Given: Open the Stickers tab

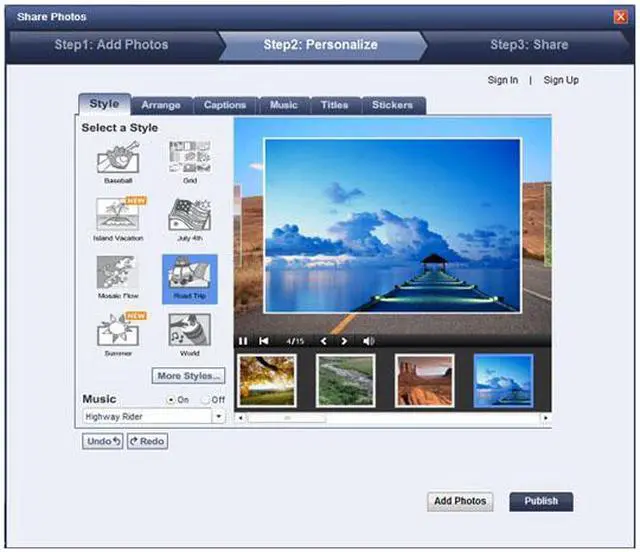Looking at the screenshot, I should 393,105.
